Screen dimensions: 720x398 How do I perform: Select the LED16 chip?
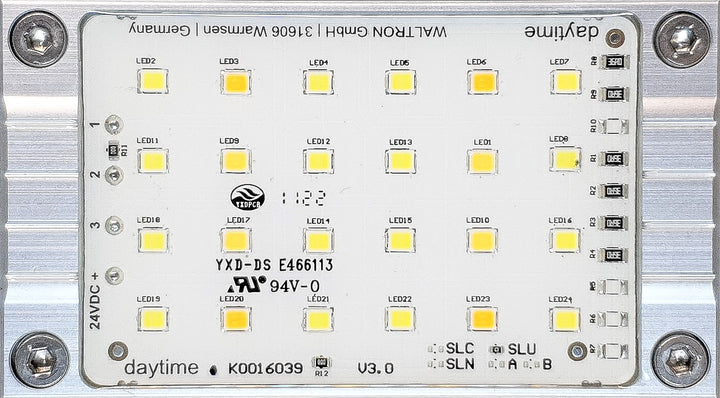[x=565, y=240]
